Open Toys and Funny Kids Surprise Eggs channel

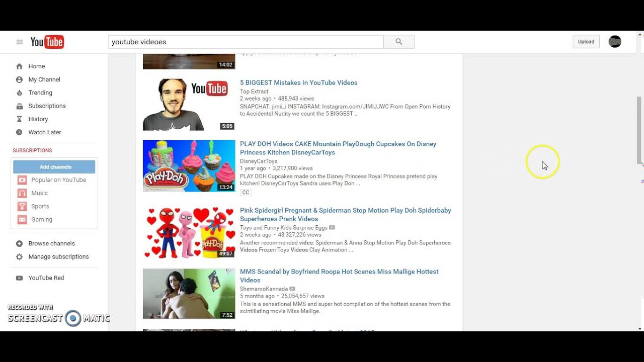284,228
